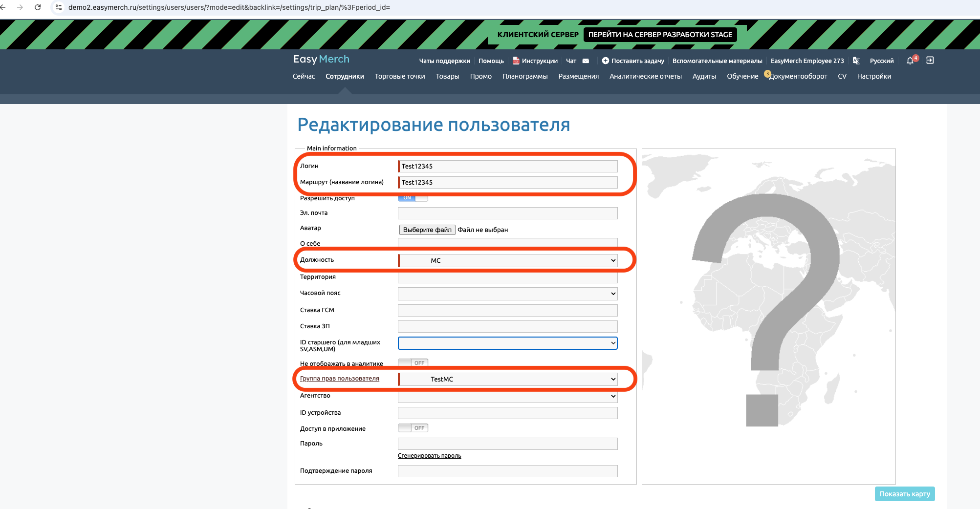Expand the Часовой пояс dropdown
The image size is (980, 509).
(508, 294)
